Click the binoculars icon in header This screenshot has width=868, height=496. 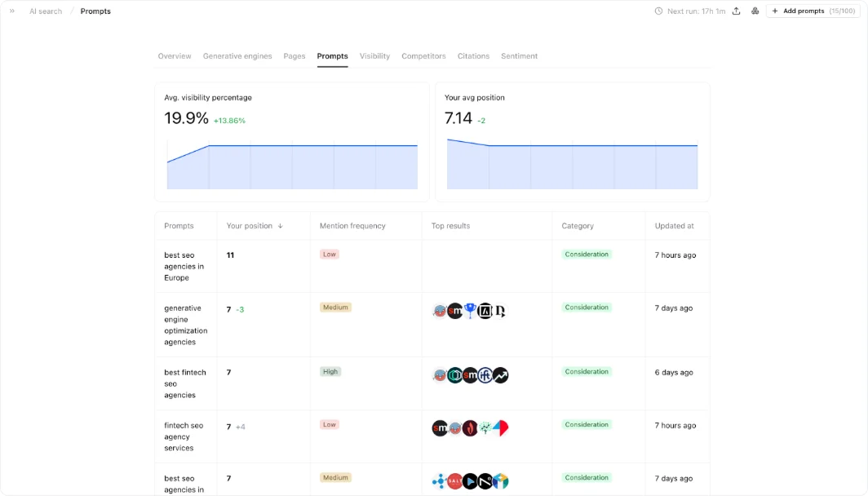(755, 11)
